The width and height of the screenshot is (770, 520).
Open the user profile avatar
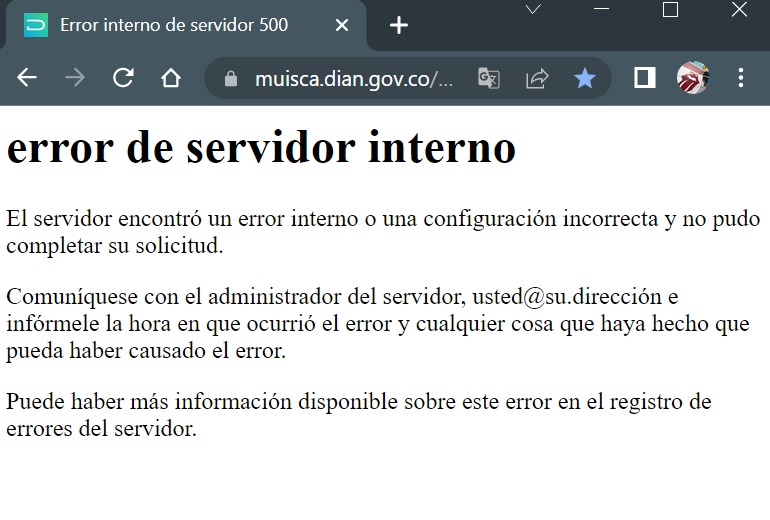click(x=693, y=78)
